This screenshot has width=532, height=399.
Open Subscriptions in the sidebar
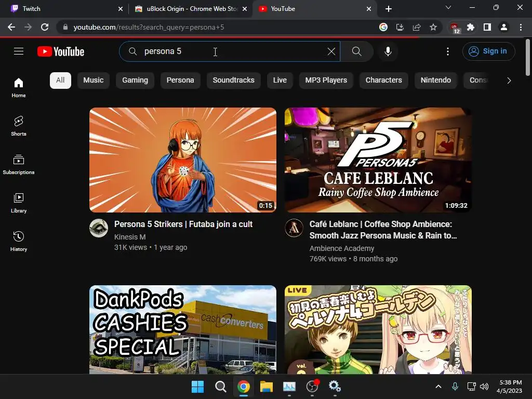coord(19,165)
